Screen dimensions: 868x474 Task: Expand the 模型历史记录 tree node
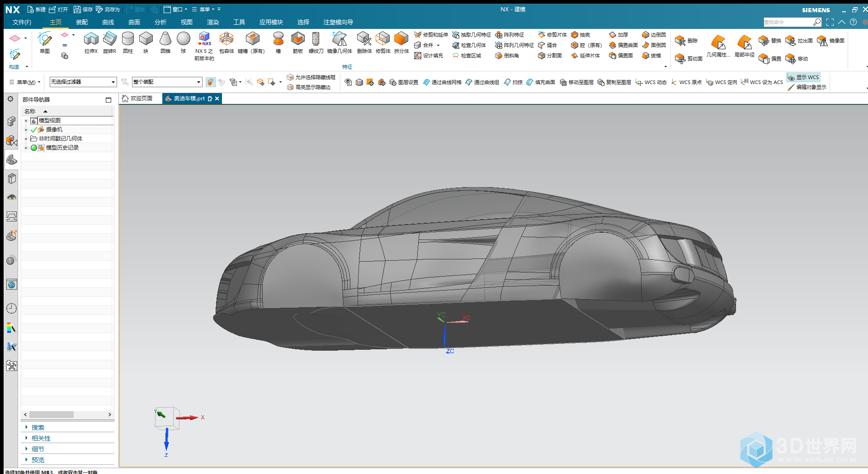click(x=26, y=148)
